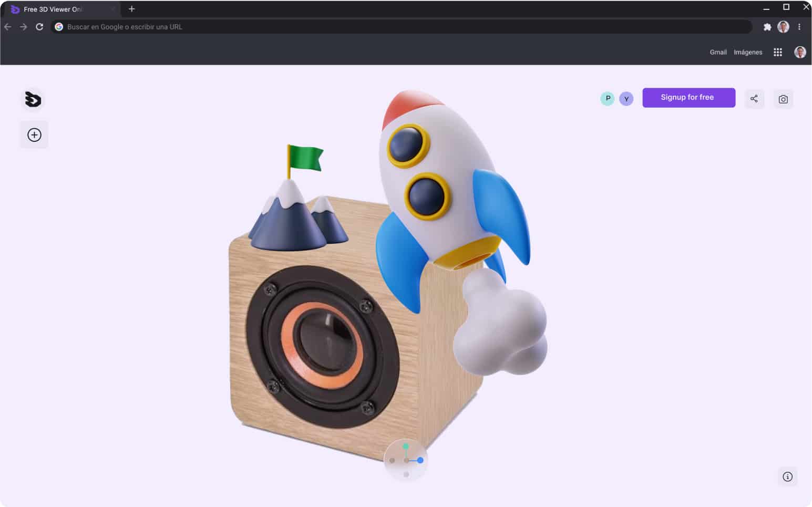Open the browser three-dot menu
The height and width of the screenshot is (507, 812).
coord(799,27)
